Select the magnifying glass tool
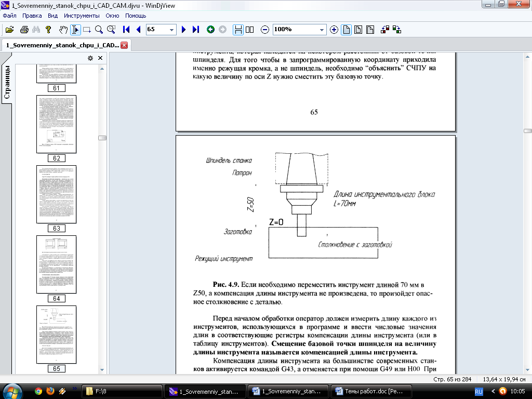 (x=99, y=30)
